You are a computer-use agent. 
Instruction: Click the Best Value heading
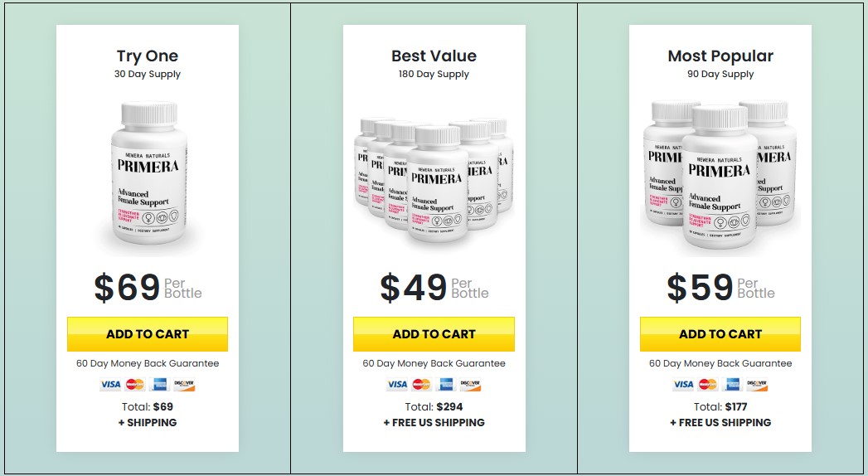point(434,56)
